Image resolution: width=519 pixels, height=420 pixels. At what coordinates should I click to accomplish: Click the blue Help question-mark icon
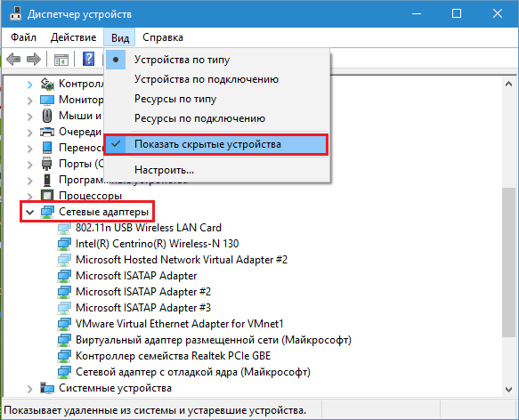(88, 59)
